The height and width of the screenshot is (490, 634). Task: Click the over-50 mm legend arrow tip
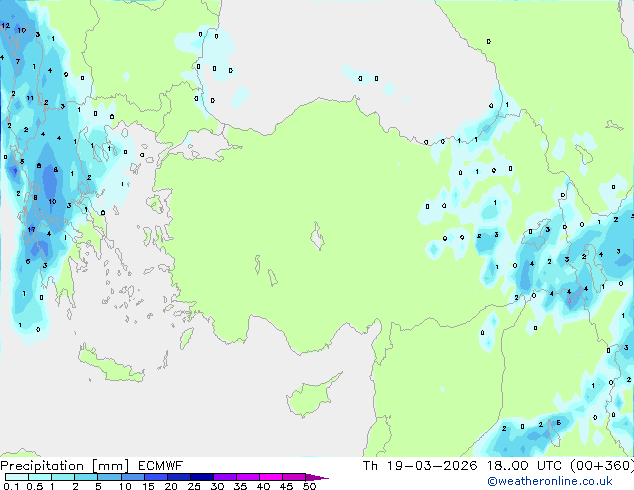pos(317,477)
